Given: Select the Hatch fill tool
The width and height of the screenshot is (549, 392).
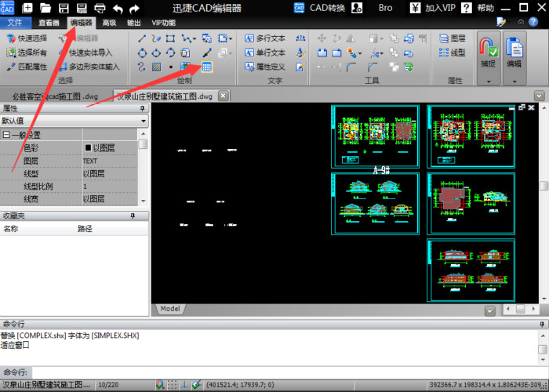Looking at the screenshot, I should point(156,67).
